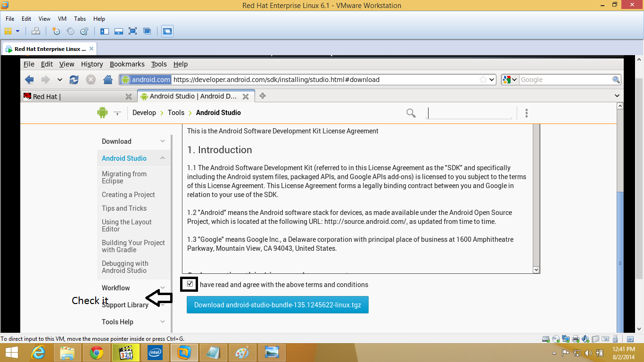List all Firefox tabs dropdown
This screenshot has height=362, width=644.
(617, 96)
